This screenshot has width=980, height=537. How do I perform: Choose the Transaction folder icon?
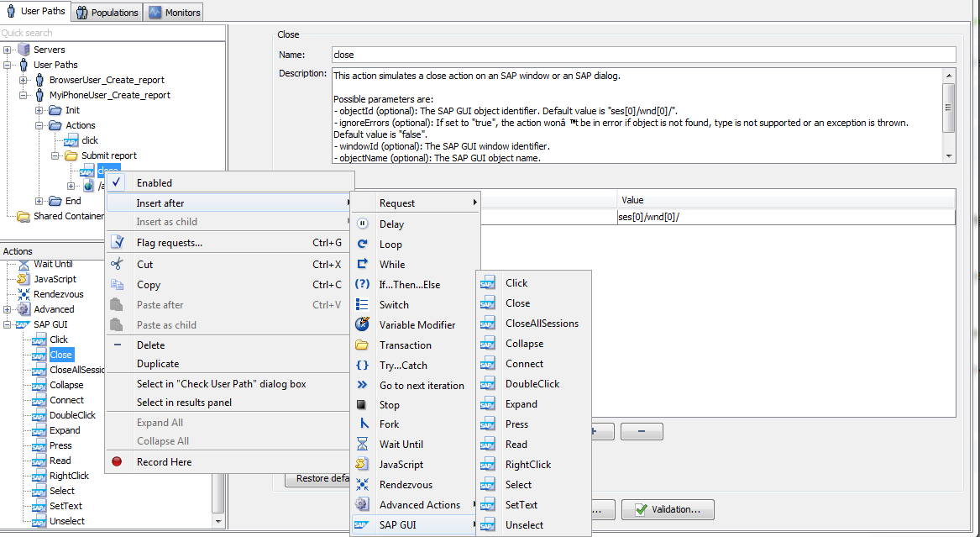tap(363, 345)
